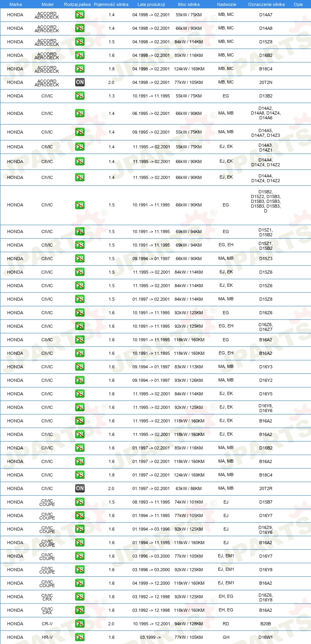Click petrol icon in Accord Aerodeck D15Z8 row
This screenshot has height=644, width=311.
point(80,42)
